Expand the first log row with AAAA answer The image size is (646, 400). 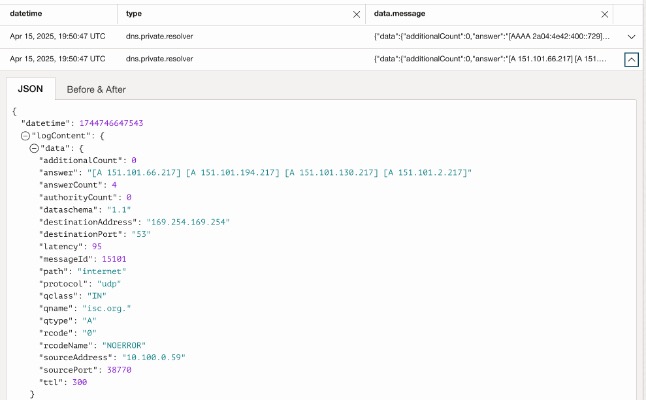(x=631, y=37)
